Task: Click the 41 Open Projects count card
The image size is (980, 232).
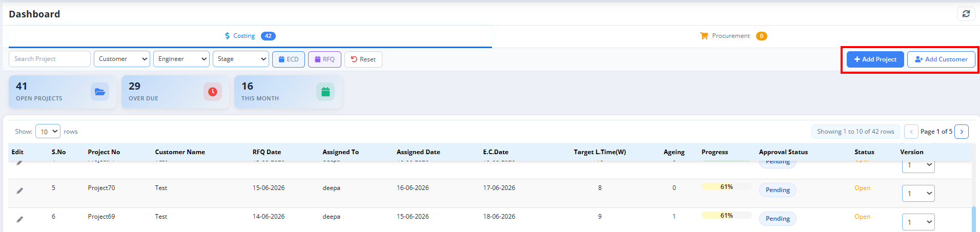Action: point(63,92)
